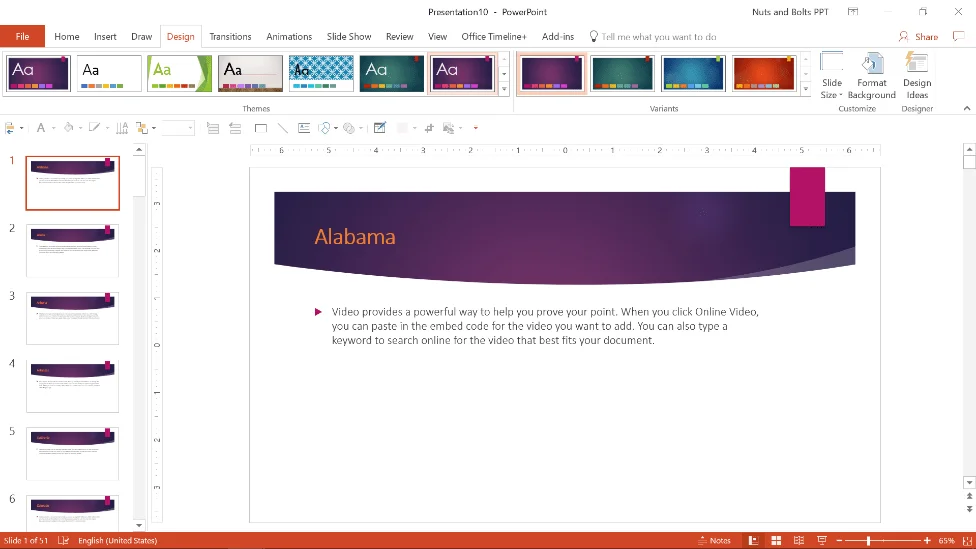Click the align objects icon at toolbar start

click(10, 128)
